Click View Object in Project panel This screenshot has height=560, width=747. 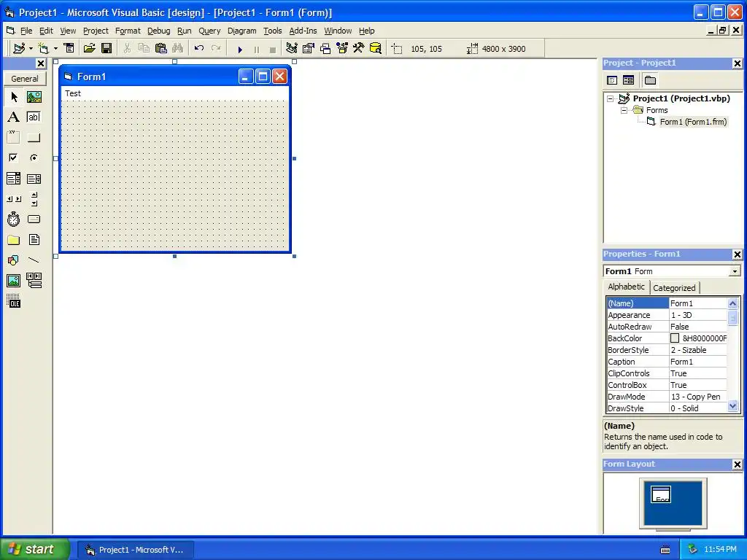[628, 80]
